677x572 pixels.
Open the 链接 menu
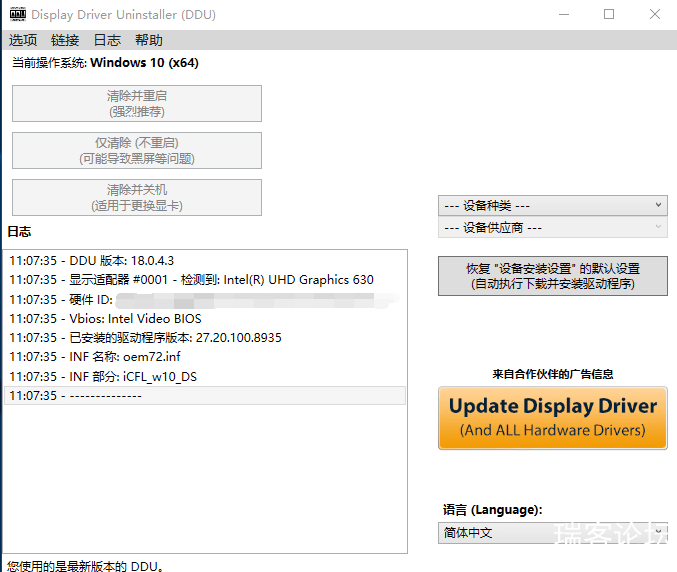click(65, 40)
